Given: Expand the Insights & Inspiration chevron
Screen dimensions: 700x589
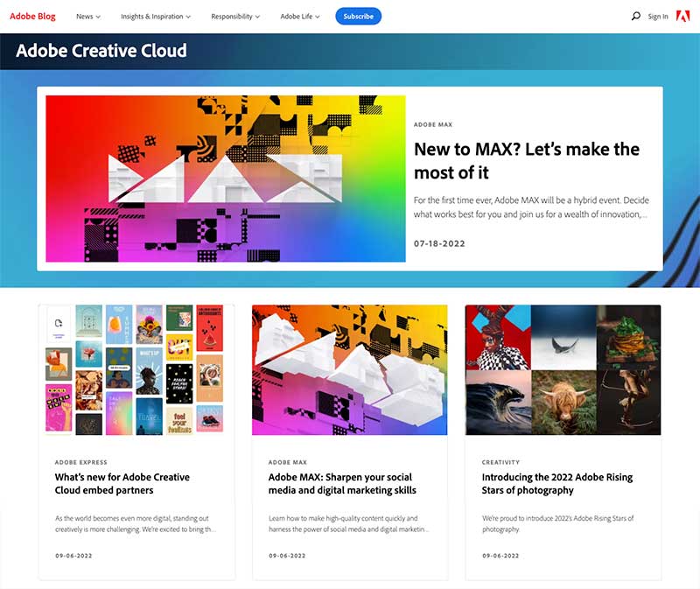Looking at the screenshot, I should [188, 17].
